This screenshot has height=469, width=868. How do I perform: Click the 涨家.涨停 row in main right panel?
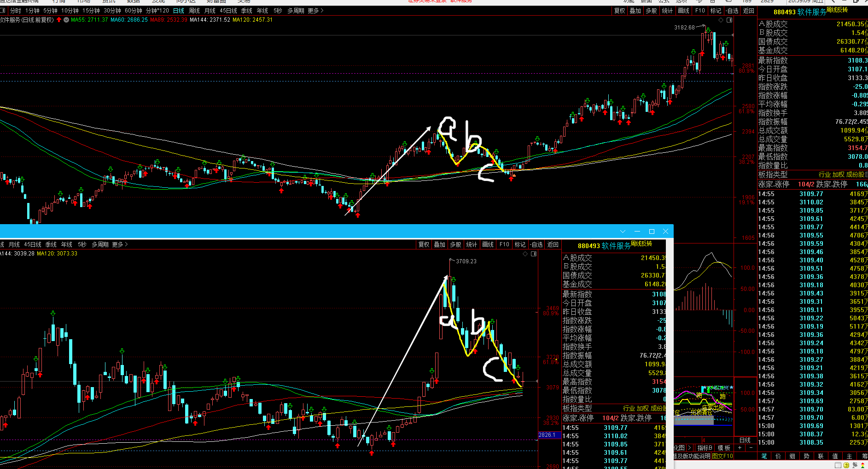click(813, 184)
